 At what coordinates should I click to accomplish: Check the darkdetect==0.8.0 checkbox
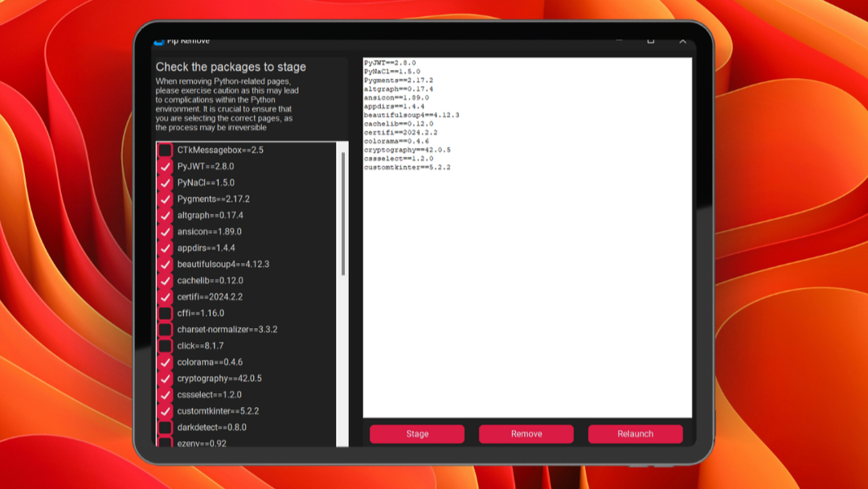pos(165,428)
